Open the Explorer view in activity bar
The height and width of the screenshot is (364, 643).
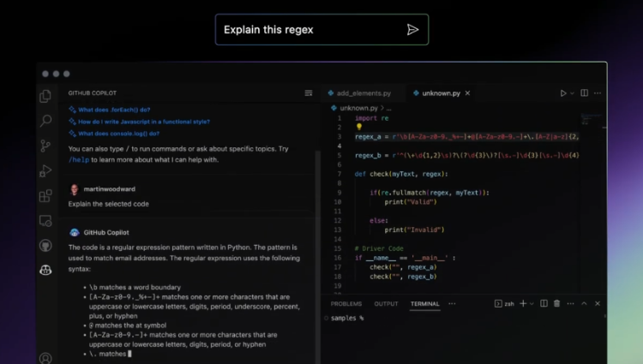(x=45, y=96)
